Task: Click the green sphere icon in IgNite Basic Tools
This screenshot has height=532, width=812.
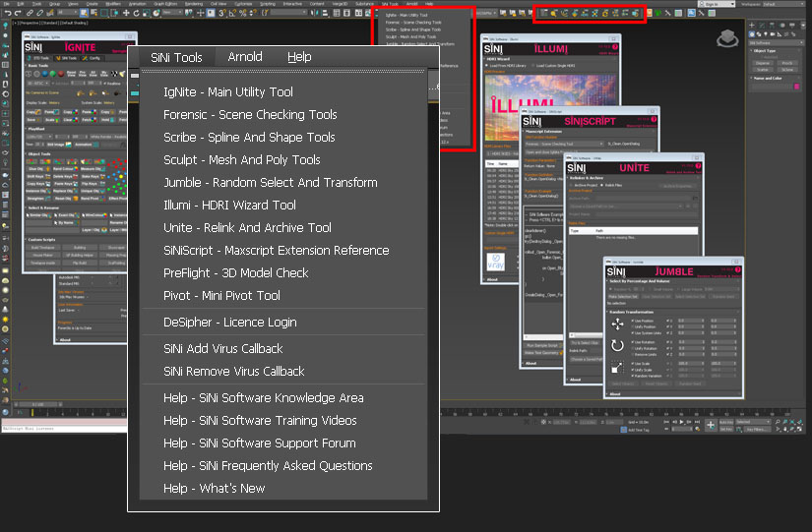Action: click(53, 74)
